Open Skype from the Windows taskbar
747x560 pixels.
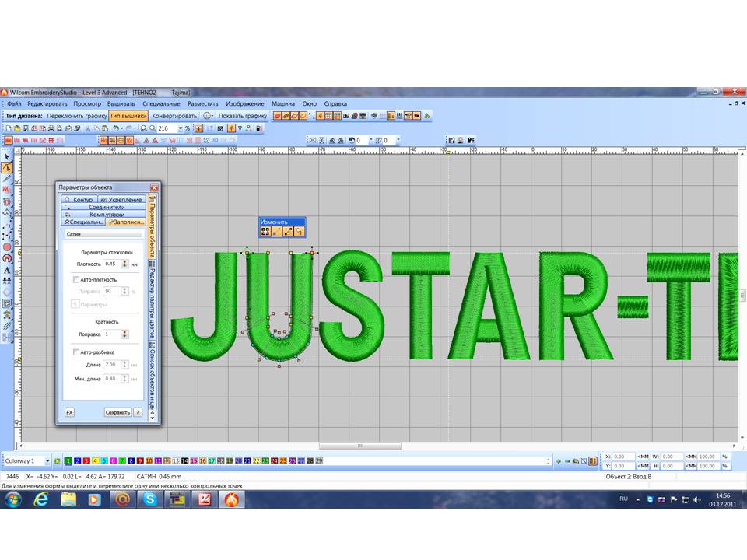tap(149, 499)
